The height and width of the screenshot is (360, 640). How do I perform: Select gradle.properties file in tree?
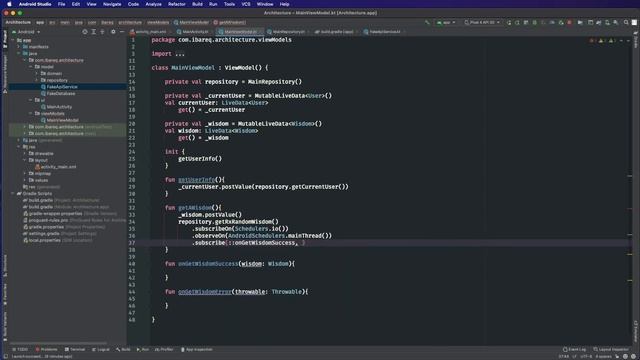(46, 227)
